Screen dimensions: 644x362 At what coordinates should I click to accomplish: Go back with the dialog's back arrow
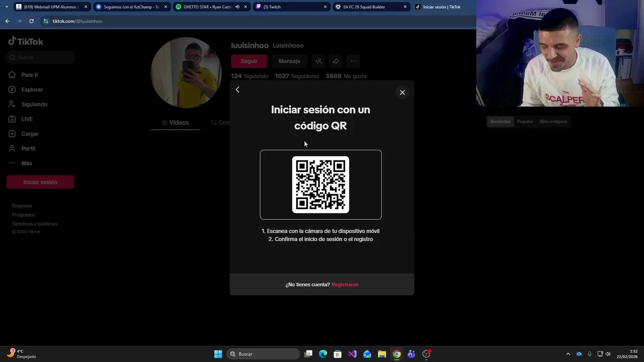(x=237, y=89)
